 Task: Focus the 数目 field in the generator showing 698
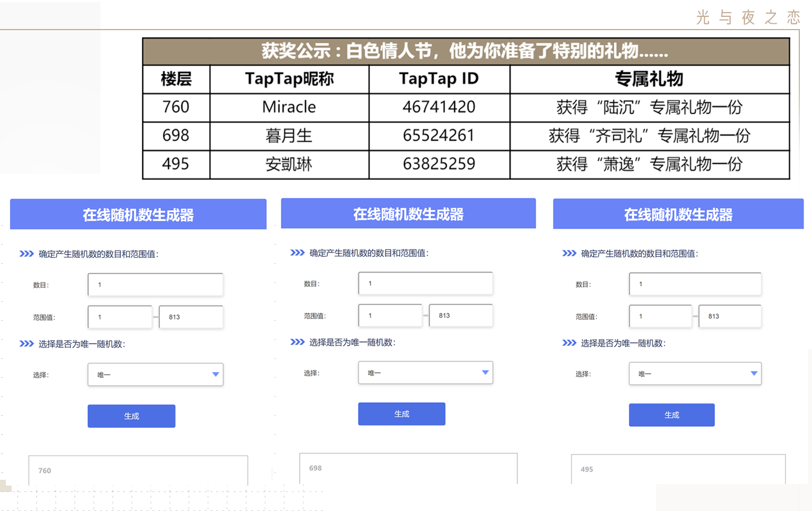tap(426, 283)
